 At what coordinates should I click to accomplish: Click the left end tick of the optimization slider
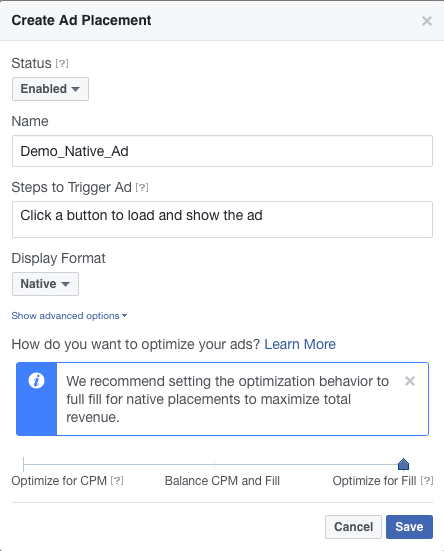pos(24,464)
